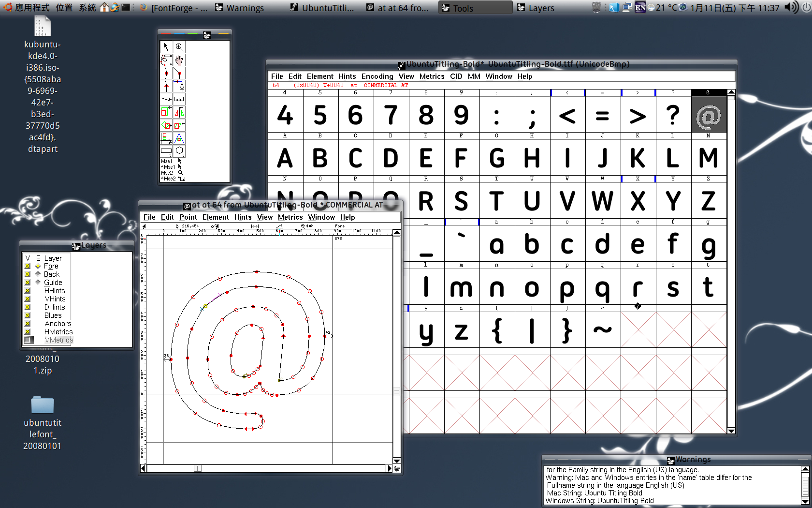Make Back layer editable
This screenshot has height=508, width=812.
pyautogui.click(x=38, y=274)
